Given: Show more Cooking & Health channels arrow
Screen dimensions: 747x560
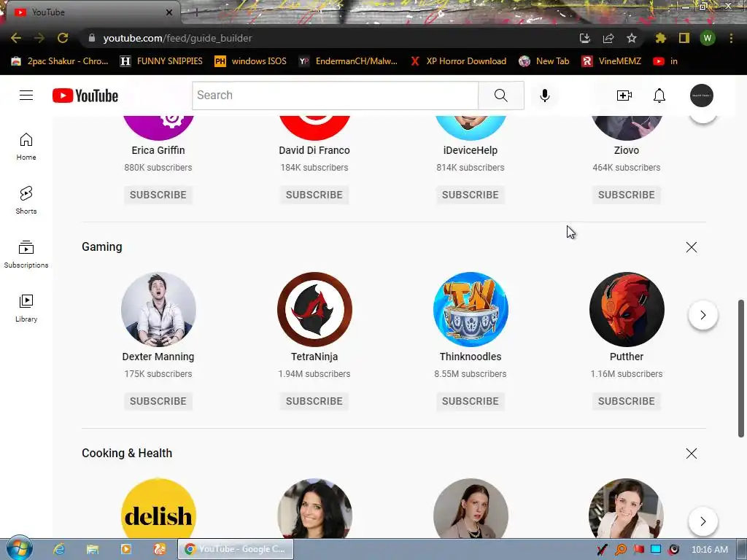Looking at the screenshot, I should tap(703, 521).
